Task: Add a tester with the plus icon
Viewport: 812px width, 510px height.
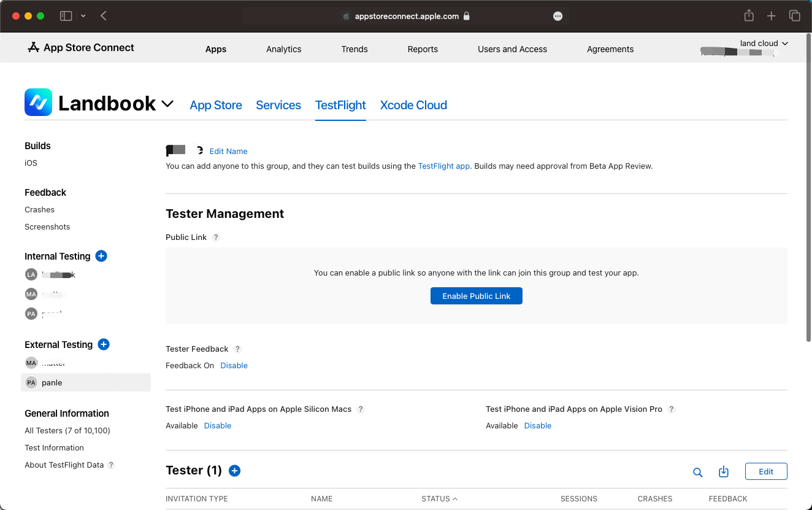Action: coord(234,471)
